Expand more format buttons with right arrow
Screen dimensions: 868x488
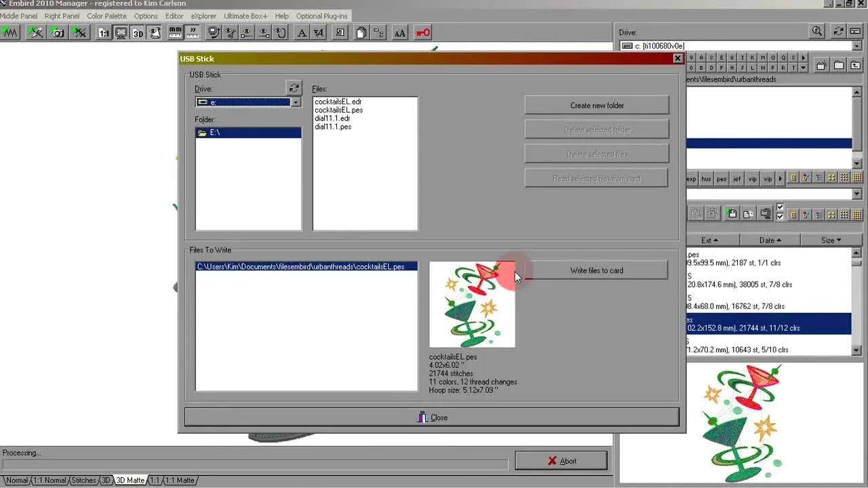coord(781,179)
